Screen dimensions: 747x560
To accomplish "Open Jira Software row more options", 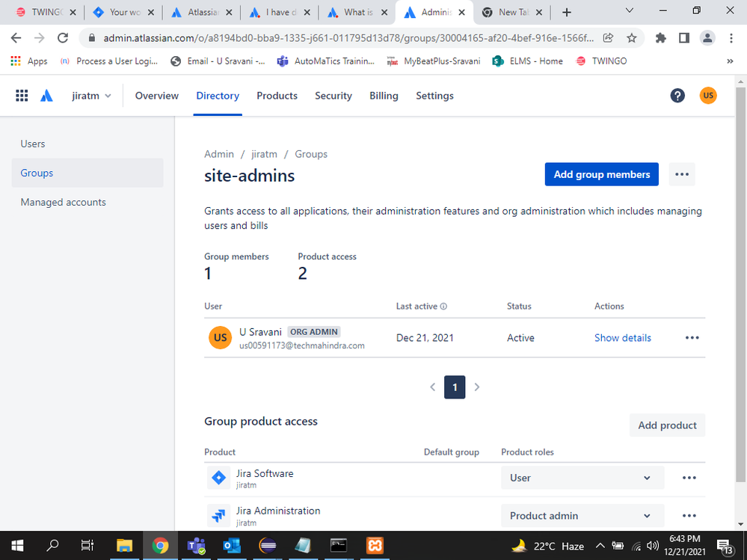I will coord(689,478).
